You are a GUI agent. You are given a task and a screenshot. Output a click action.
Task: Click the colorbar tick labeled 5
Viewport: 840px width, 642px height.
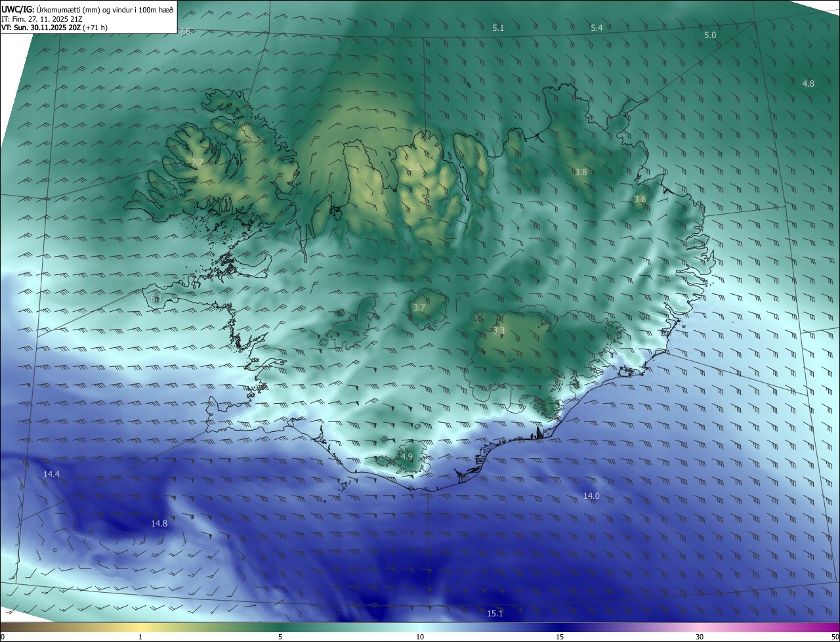280,637
